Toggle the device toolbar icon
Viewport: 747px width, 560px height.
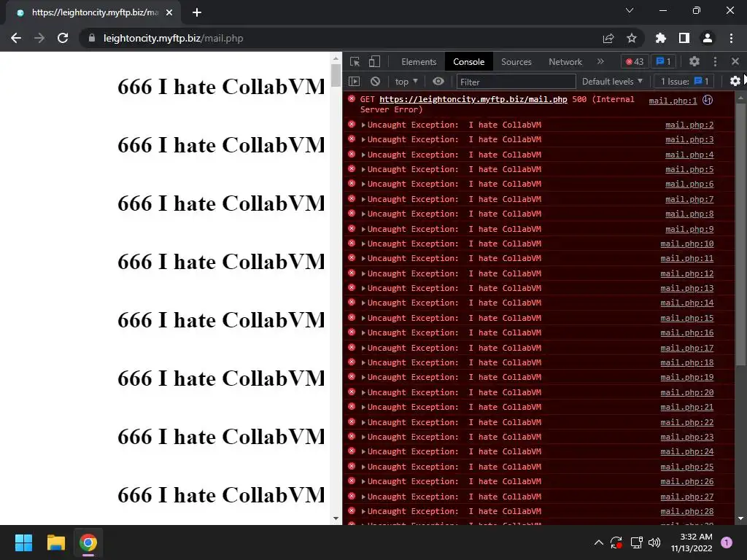point(374,62)
